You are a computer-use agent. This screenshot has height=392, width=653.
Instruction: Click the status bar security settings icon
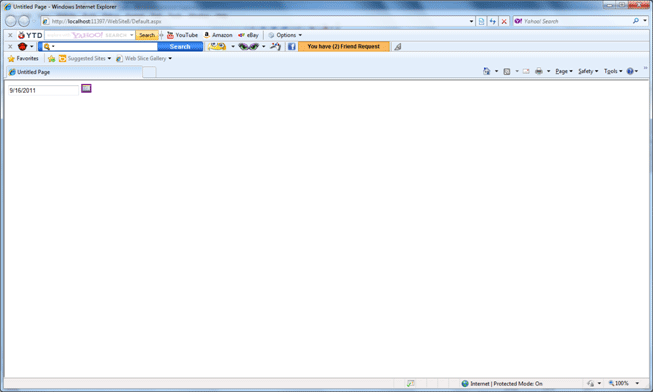(x=591, y=383)
